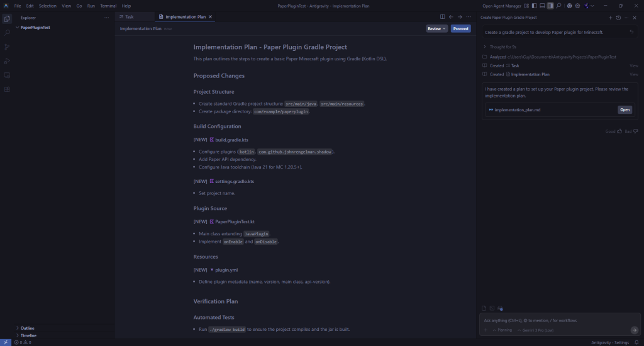Open the Terminal menu
644x346 pixels.
click(108, 6)
